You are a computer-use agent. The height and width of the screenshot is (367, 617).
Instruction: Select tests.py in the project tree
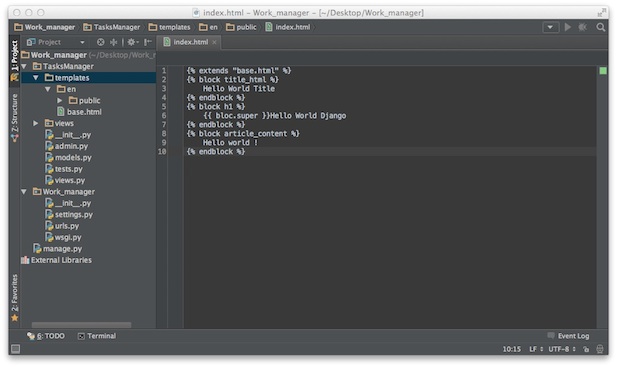coord(64,169)
